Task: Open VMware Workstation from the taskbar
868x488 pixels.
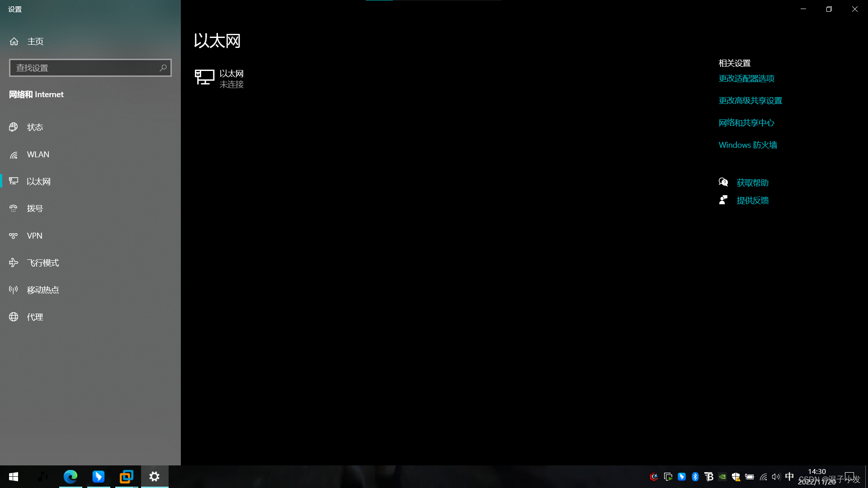Action: coord(127,476)
